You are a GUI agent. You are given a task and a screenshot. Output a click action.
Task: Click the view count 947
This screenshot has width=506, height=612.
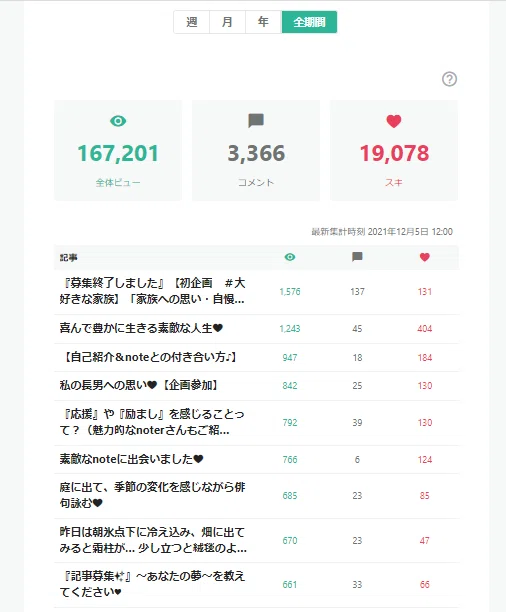(x=290, y=358)
